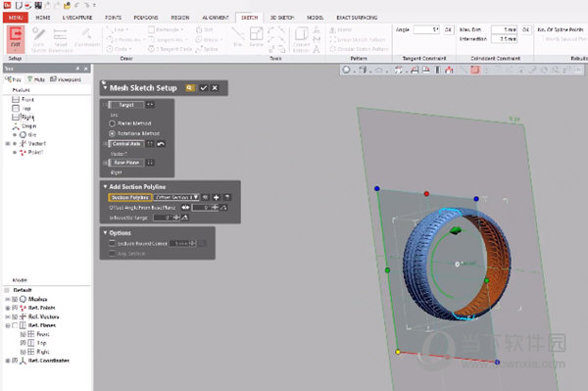Expand the Meshes tree node
This screenshot has width=588, height=391.
click(8, 299)
